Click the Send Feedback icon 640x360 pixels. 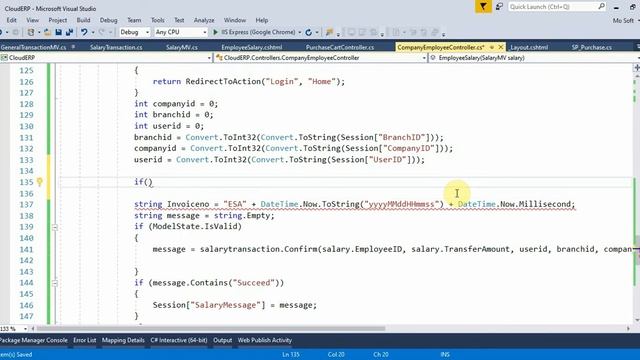[x=499, y=7]
